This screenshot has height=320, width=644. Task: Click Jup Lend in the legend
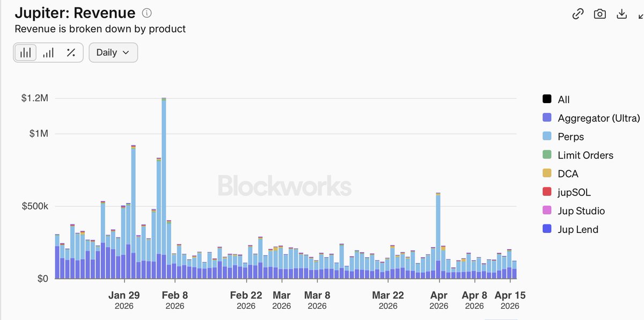pos(577,229)
